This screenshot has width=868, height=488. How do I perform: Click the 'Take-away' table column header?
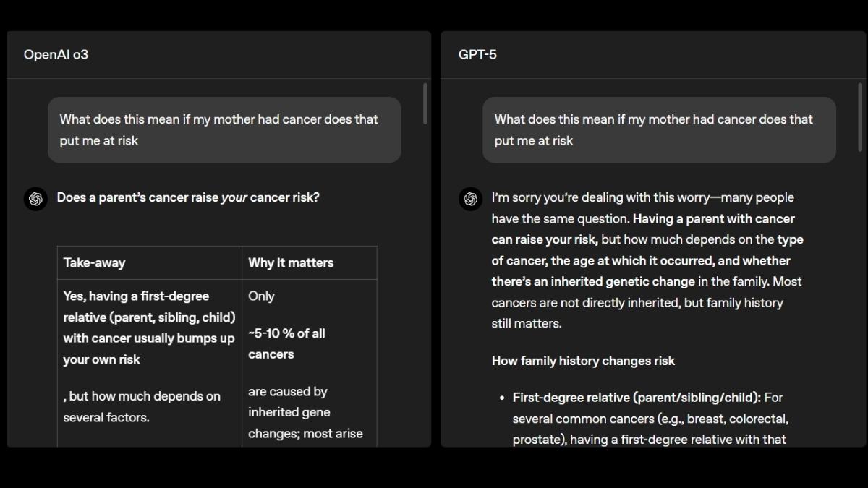coord(94,262)
